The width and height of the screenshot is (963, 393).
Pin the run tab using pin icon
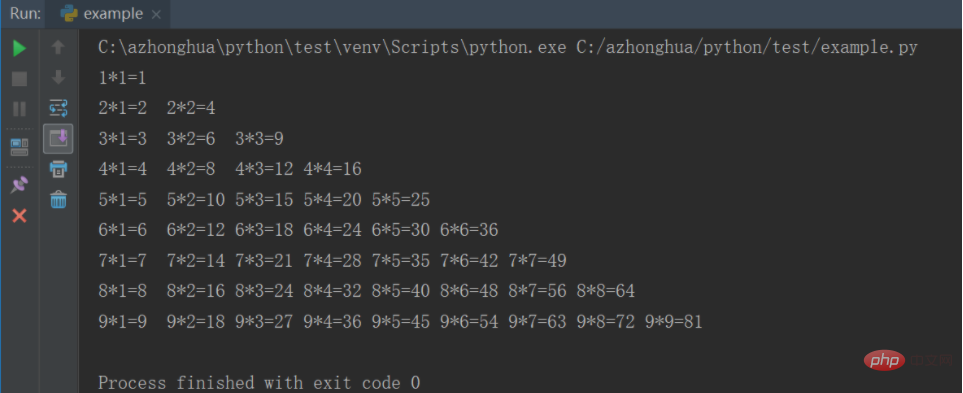point(20,184)
